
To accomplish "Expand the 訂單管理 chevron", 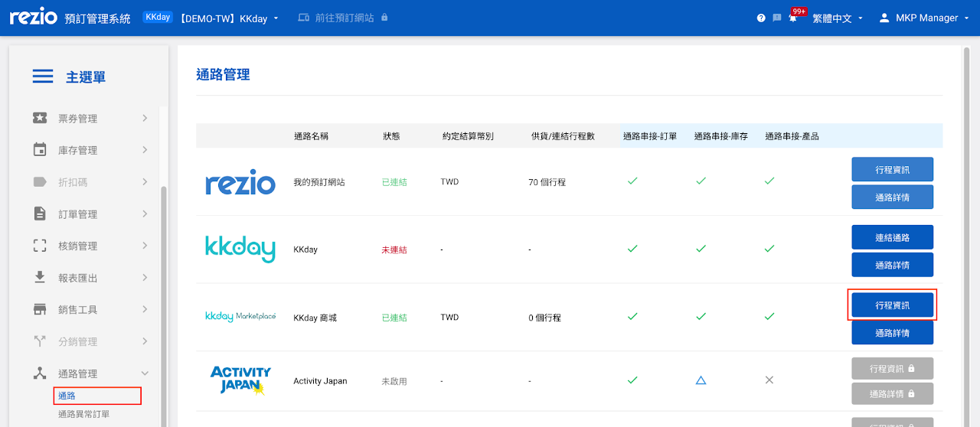I will 145,213.
